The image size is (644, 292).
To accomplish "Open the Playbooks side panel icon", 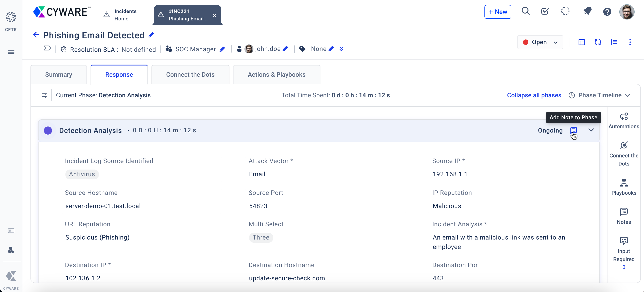I will coord(624,187).
